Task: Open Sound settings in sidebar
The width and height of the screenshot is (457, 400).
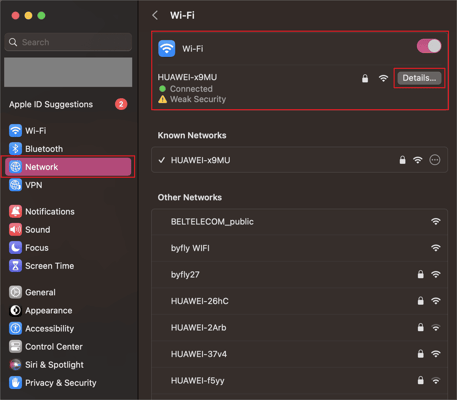Action: pyautogui.click(x=68, y=230)
